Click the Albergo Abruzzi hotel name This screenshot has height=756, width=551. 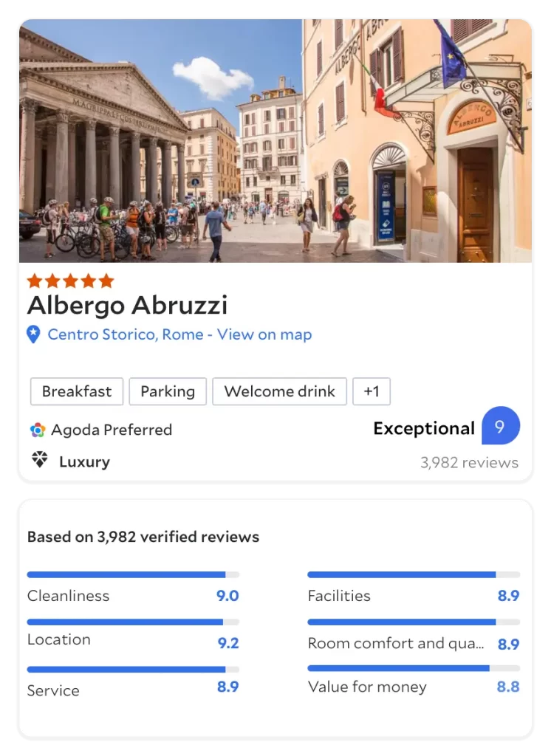pyautogui.click(x=127, y=305)
